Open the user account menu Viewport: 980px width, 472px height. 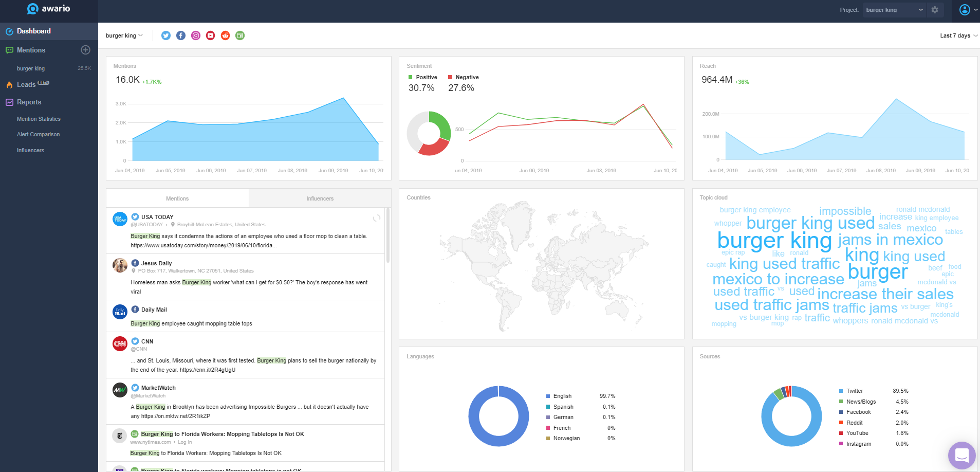click(968, 10)
